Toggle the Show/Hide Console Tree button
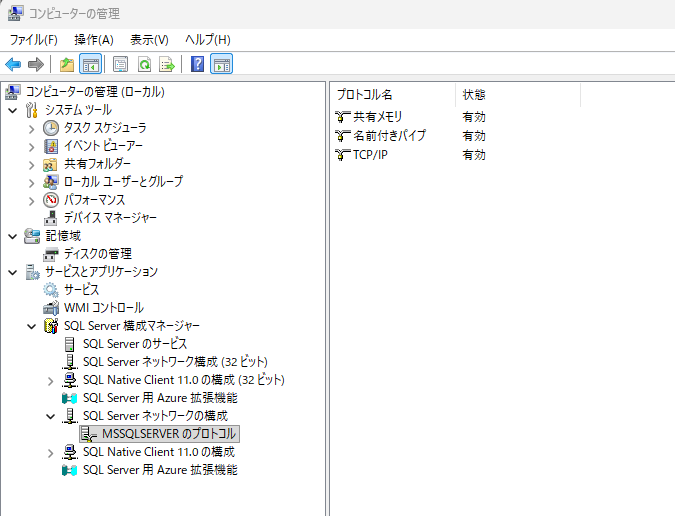Image resolution: width=675 pixels, height=516 pixels. [x=90, y=65]
